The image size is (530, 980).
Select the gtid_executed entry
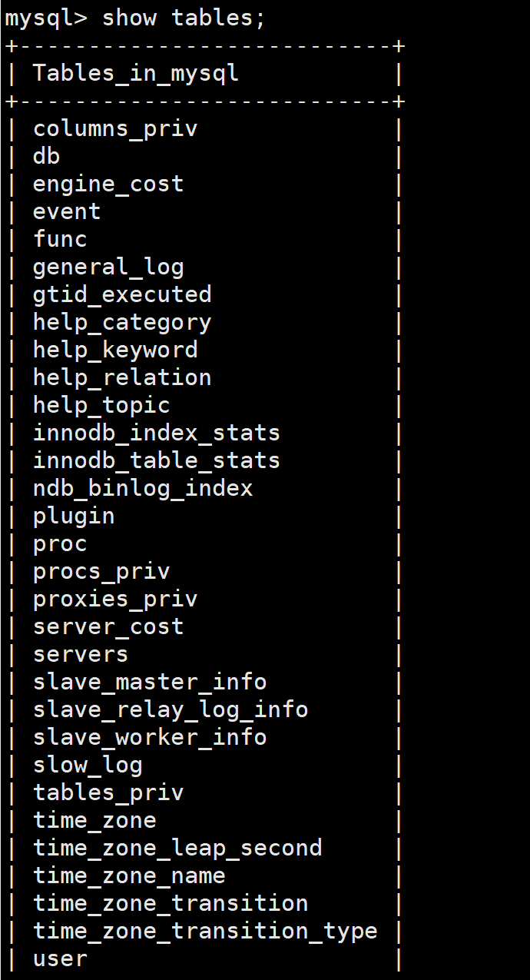[x=122, y=294]
